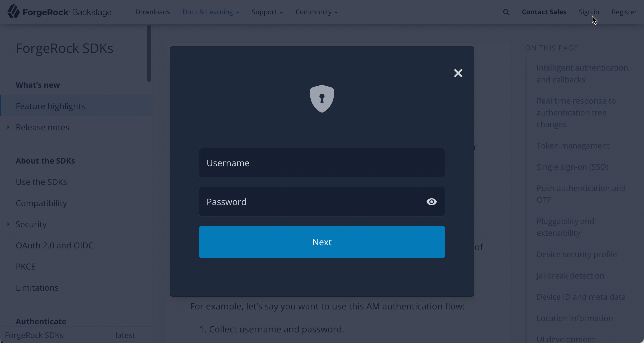The image size is (644, 343).
Task: Click the Support dropdown menu
Action: pyautogui.click(x=267, y=12)
